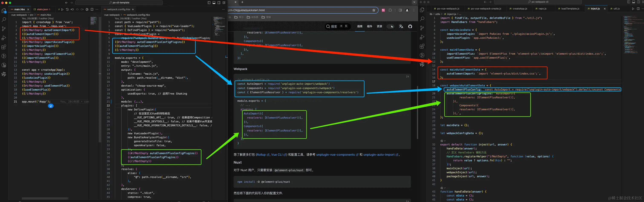Viewport: 644px width, 202px height.
Task: Open more actions menu for webpack.config.hbs editor
Action: pyautogui.click(x=223, y=10)
